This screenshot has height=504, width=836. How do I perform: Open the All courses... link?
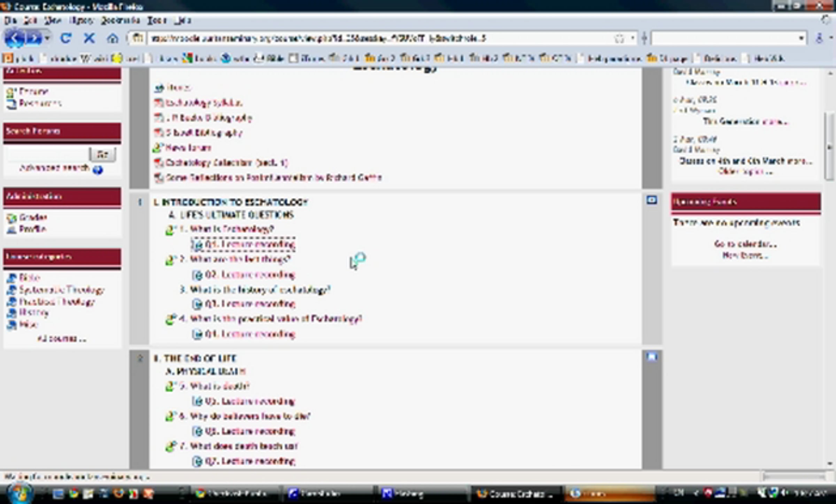tap(62, 339)
